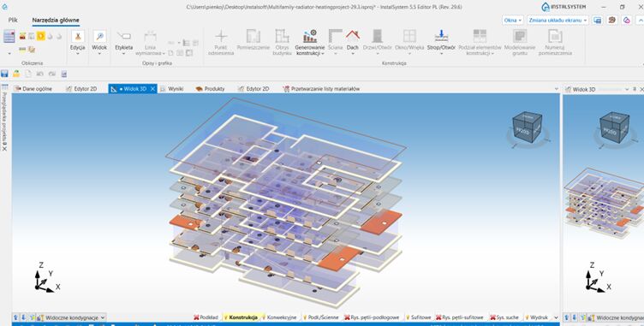Select the Punkt odniesienia tool
The height and width of the screenshot is (326, 644).
(221, 42)
